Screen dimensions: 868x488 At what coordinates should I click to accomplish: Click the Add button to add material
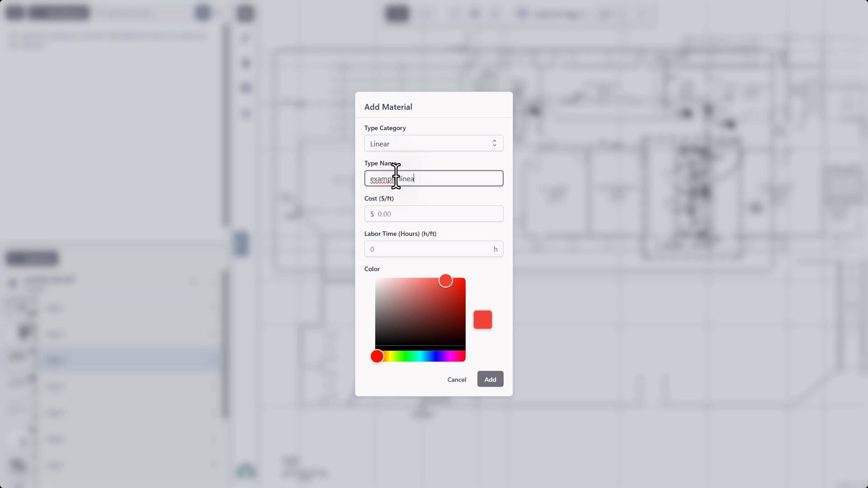490,380
